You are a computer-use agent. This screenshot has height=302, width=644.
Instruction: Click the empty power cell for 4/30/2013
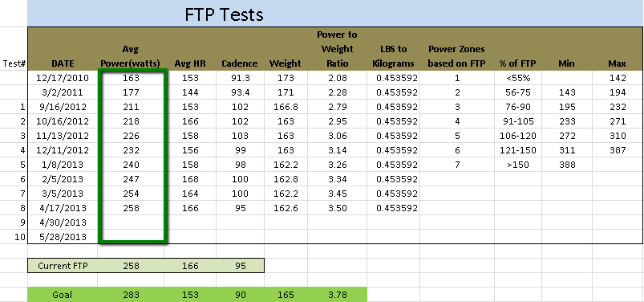pyautogui.click(x=131, y=222)
